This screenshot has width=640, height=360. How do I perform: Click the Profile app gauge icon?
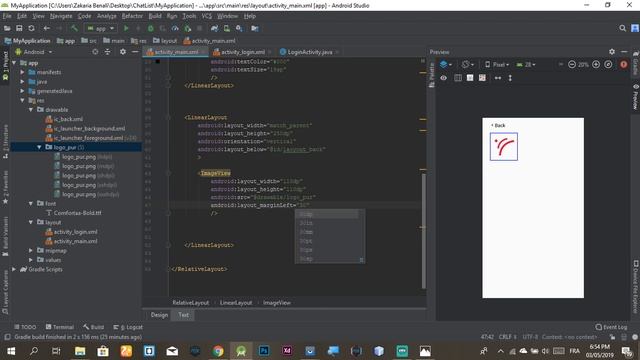[x=175, y=28]
